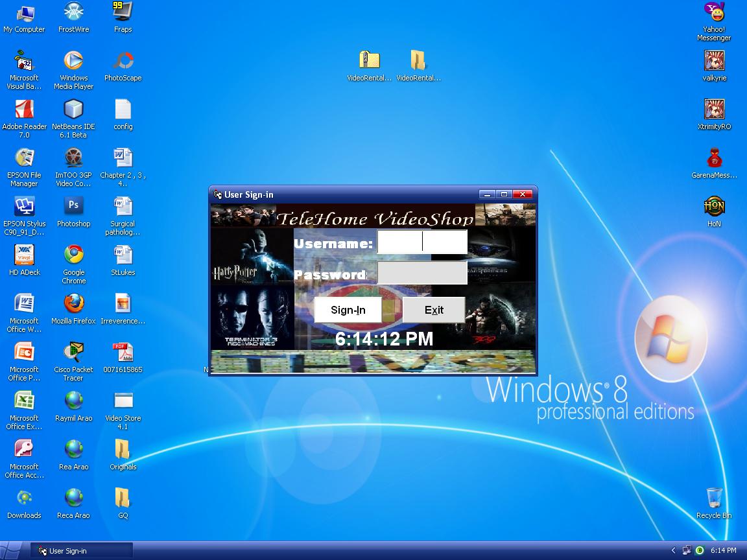Select the HoN game icon
The width and height of the screenshot is (747, 560).
pos(714,212)
